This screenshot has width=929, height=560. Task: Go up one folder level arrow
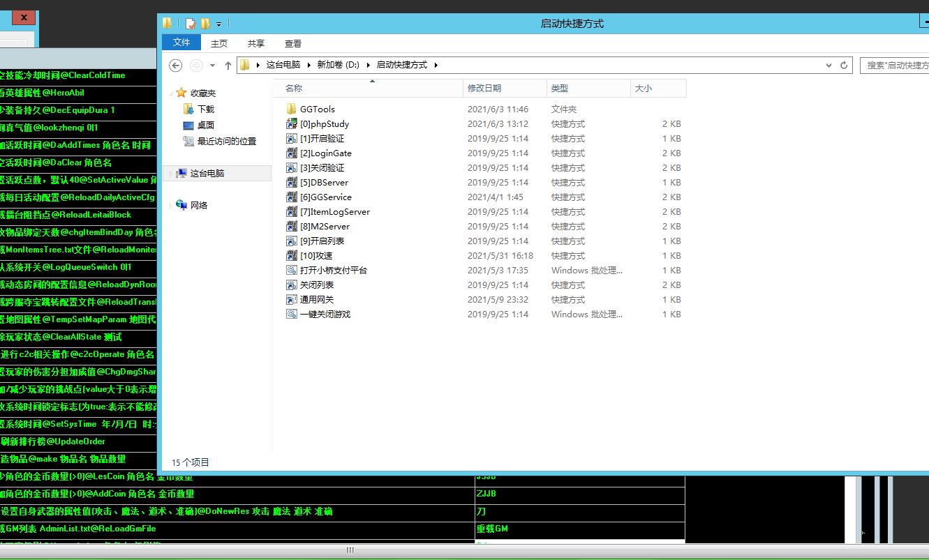(228, 65)
